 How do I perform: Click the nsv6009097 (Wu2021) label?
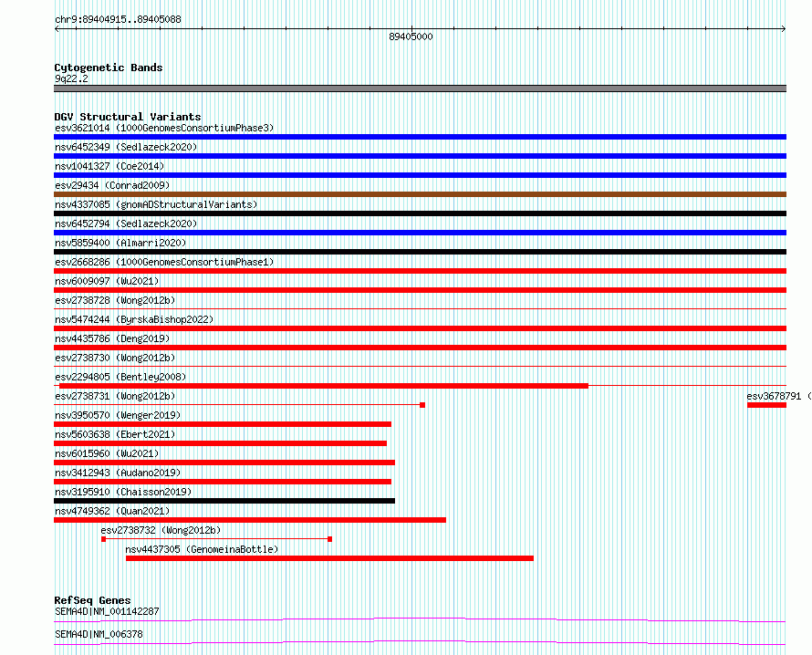click(x=107, y=281)
